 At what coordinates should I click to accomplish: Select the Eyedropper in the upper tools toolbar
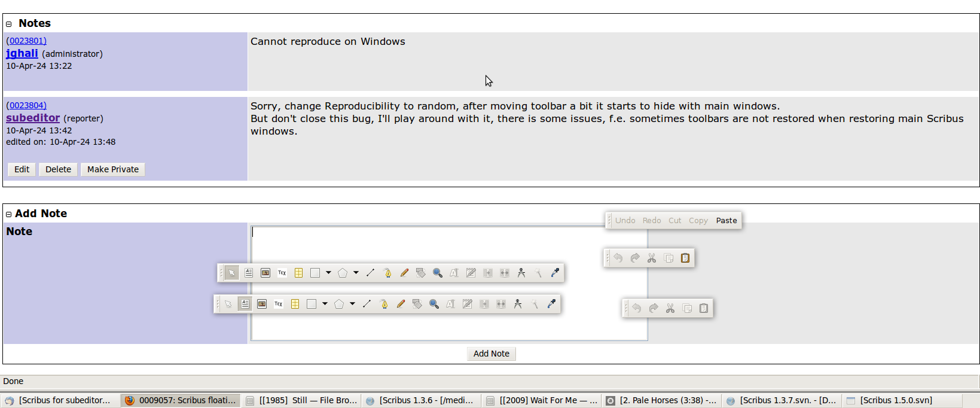pos(555,273)
